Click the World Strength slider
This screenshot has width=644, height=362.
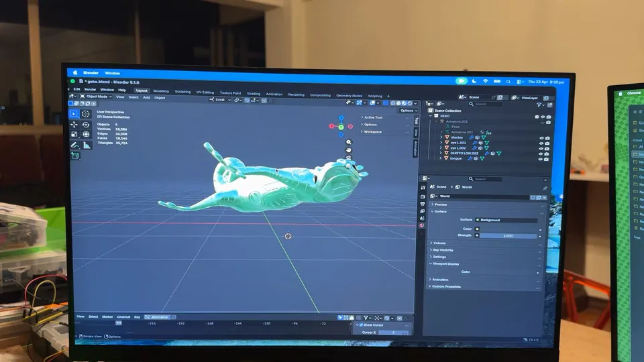point(508,235)
